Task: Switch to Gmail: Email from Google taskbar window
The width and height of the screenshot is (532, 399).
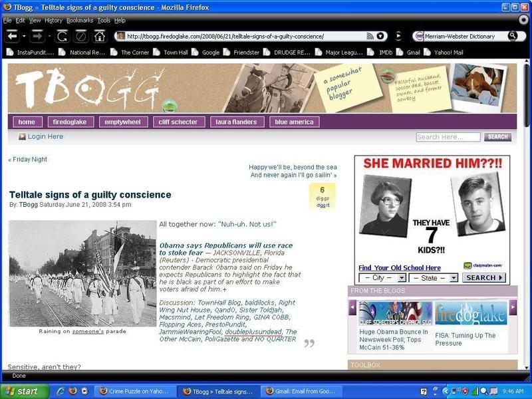Action: [x=301, y=391]
